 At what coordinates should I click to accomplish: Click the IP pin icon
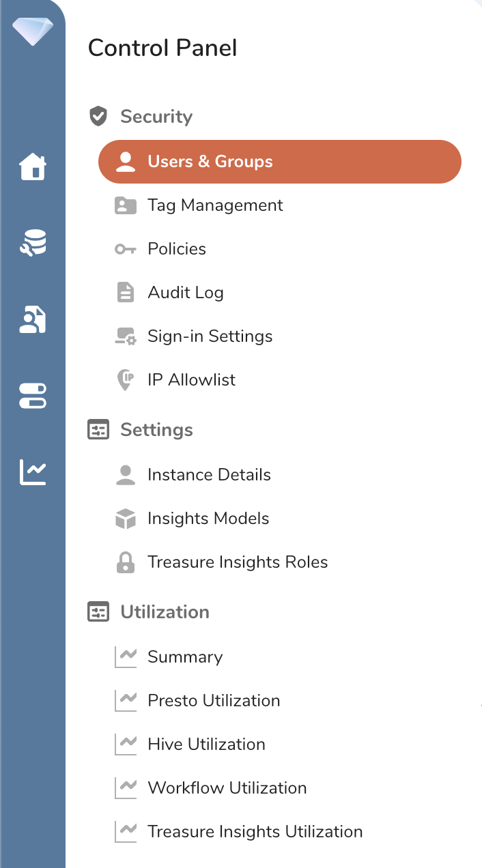pyautogui.click(x=126, y=380)
